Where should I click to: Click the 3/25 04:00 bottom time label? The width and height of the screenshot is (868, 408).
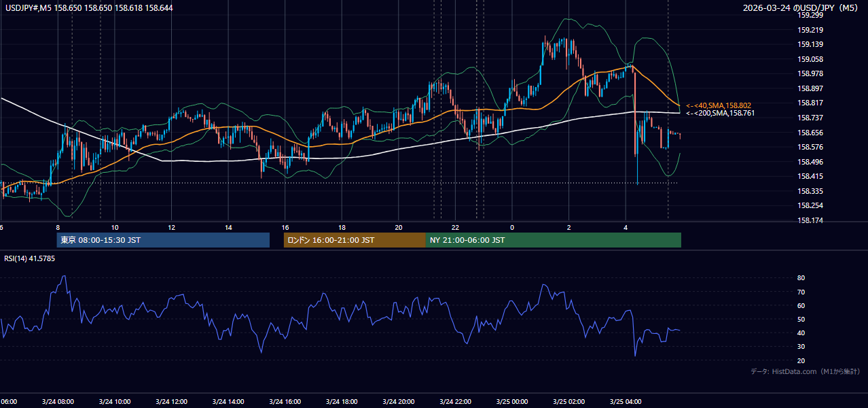tap(626, 401)
